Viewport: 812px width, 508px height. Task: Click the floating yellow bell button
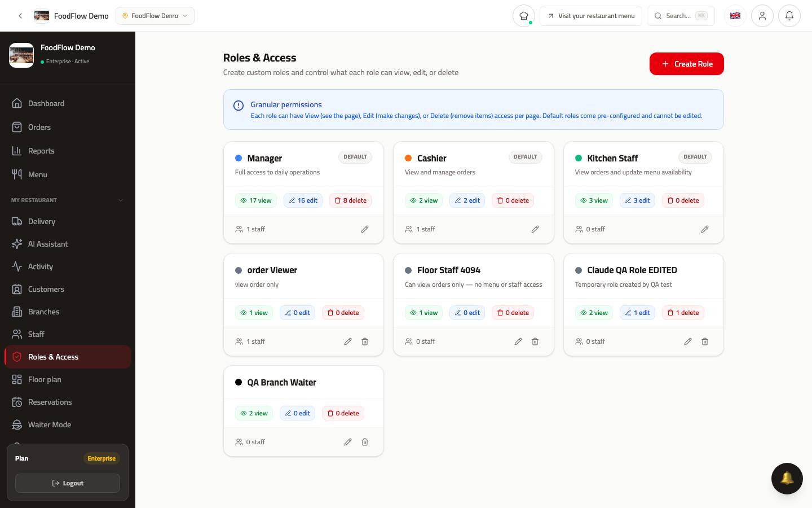(787, 479)
